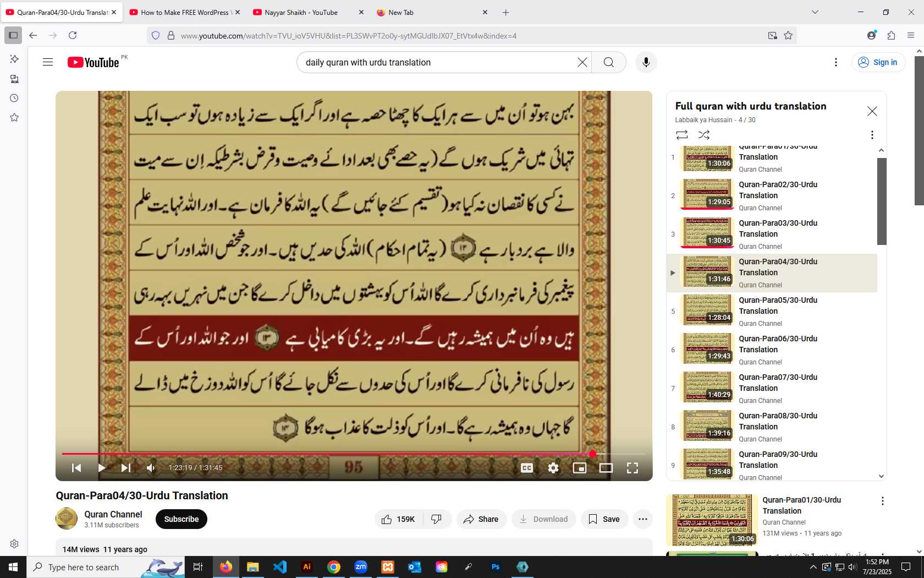Subscribe to Quran Channel
924x578 pixels.
[182, 519]
